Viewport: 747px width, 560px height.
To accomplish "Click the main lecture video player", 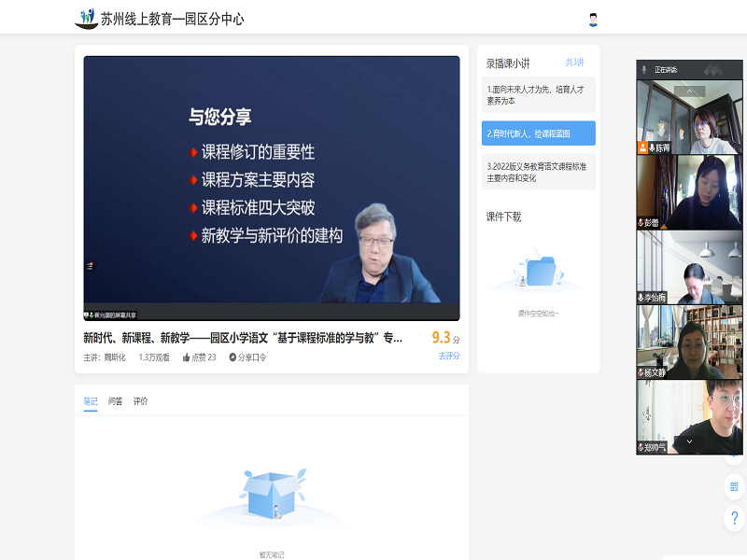I will pos(272,189).
